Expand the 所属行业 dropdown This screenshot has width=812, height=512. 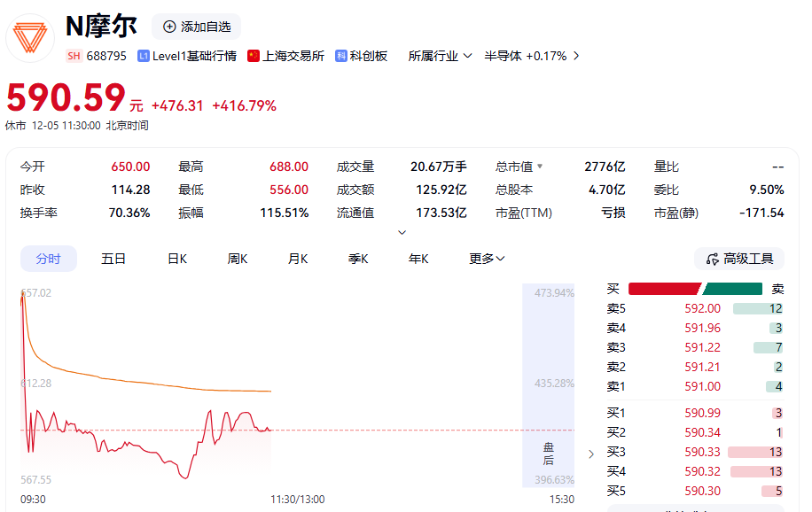(x=440, y=56)
